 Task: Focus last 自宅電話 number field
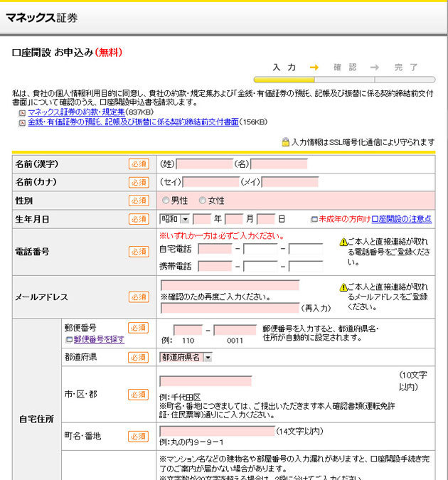[x=306, y=249]
